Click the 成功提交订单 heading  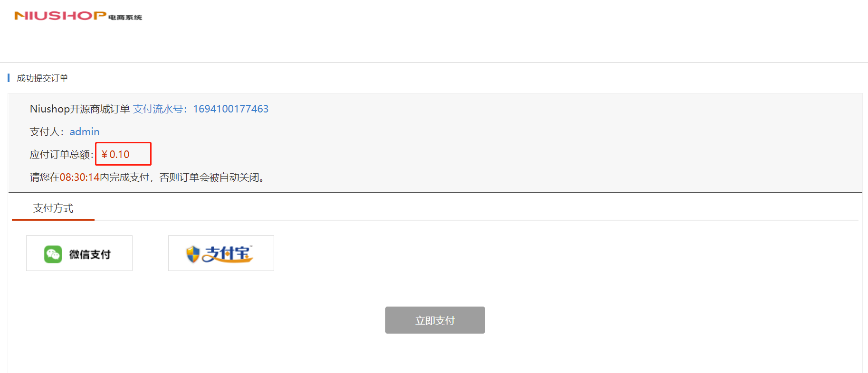coord(42,78)
